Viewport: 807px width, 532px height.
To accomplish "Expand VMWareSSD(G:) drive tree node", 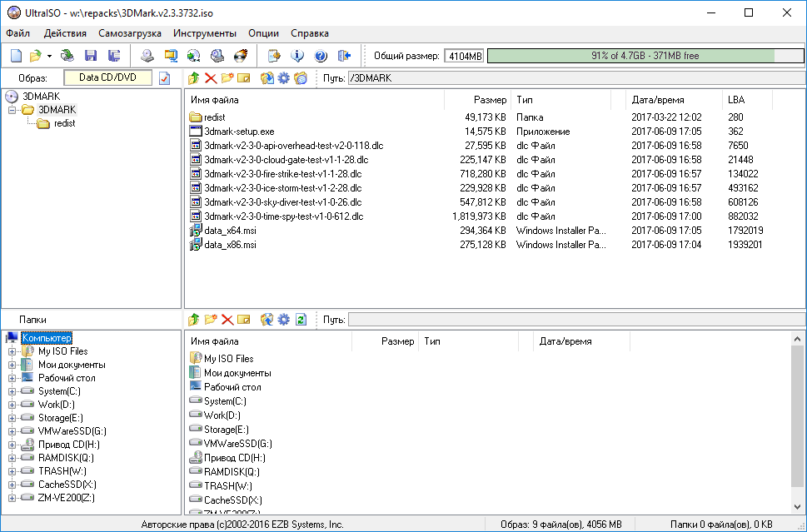I will pyautogui.click(x=12, y=431).
